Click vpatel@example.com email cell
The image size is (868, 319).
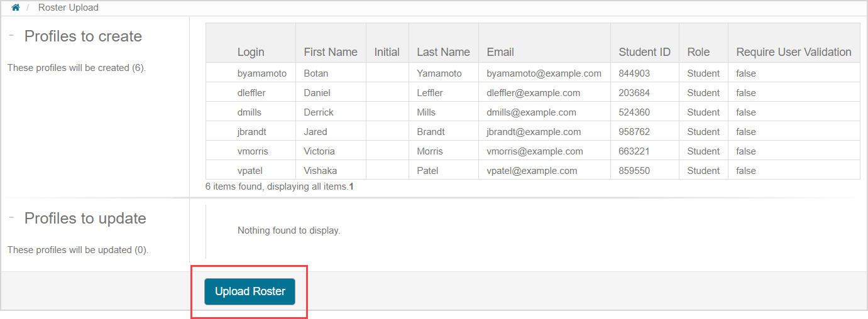click(x=532, y=171)
